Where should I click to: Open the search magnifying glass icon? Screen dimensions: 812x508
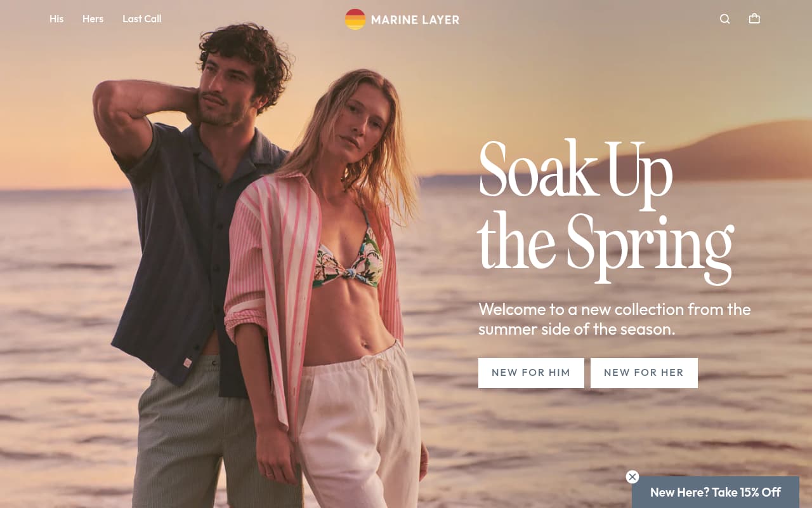[724, 19]
